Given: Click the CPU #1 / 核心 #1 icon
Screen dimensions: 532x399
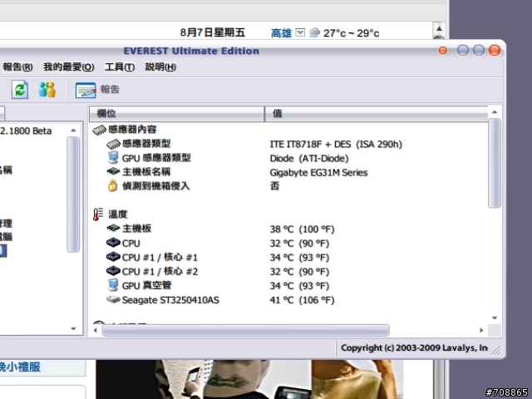Looking at the screenshot, I should click(x=113, y=257).
